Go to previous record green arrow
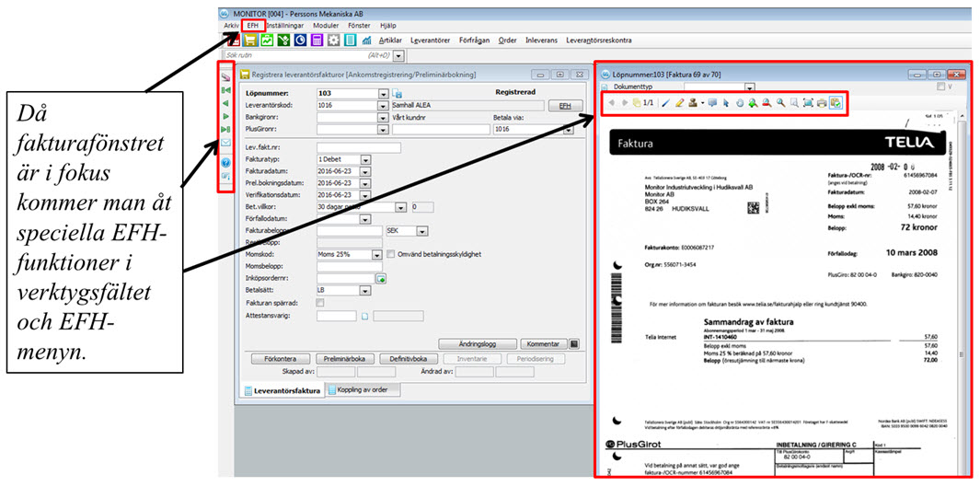The height and width of the screenshot is (486, 980). coord(225,103)
